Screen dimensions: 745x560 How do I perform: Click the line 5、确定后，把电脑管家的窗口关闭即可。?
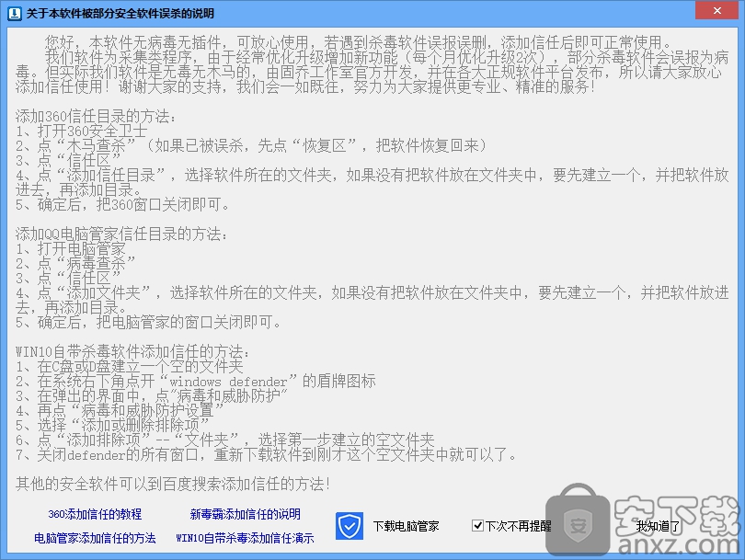coord(148,322)
